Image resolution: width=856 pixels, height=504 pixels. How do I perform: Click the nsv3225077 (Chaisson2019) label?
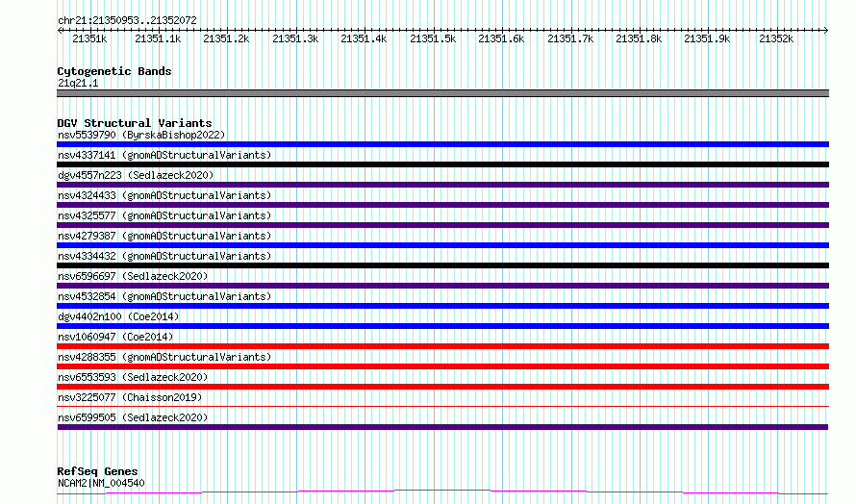(x=130, y=397)
